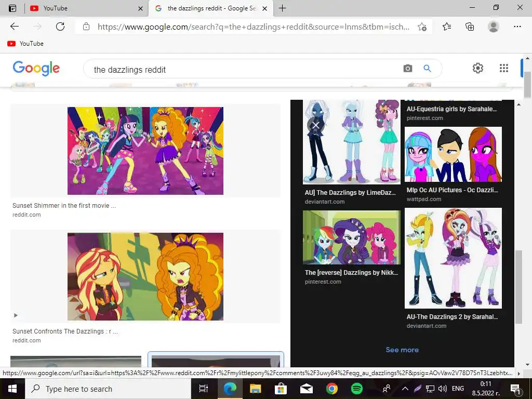This screenshot has height=399, width=532.
Task: Open the Windows Start menu
Action: (12, 389)
